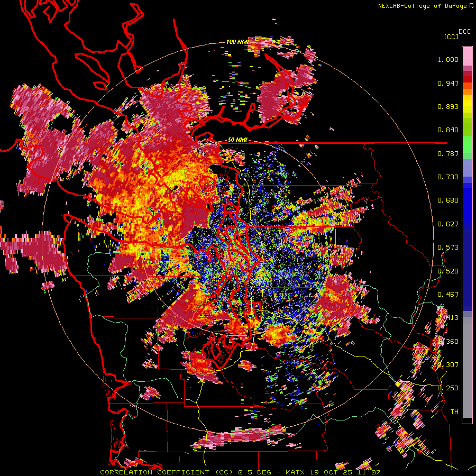
Task: Click the 1.000 scale value
Action: coord(448,59)
